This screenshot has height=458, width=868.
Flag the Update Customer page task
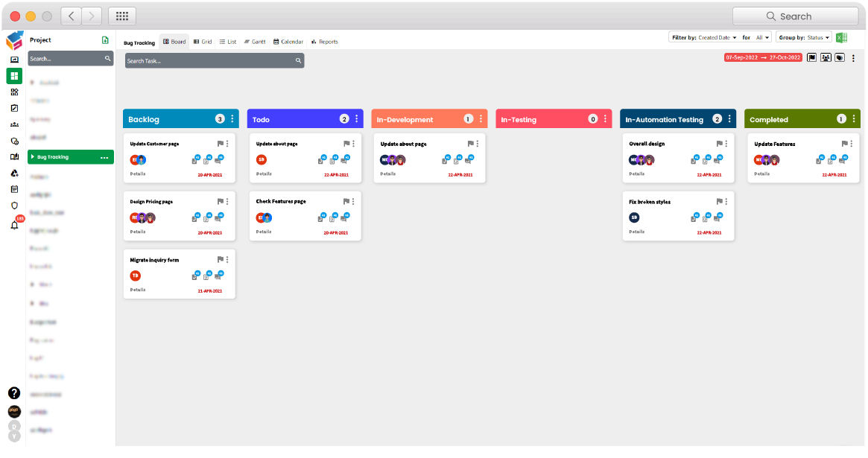tap(221, 144)
